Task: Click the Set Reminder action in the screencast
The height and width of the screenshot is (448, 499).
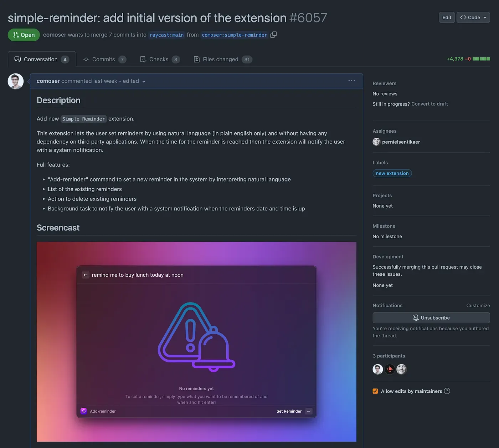Action: 289,411
